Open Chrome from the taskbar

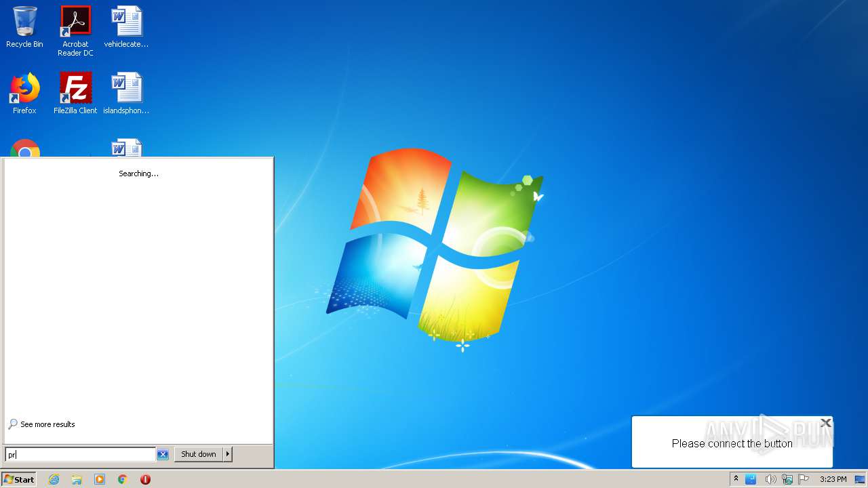tap(123, 479)
